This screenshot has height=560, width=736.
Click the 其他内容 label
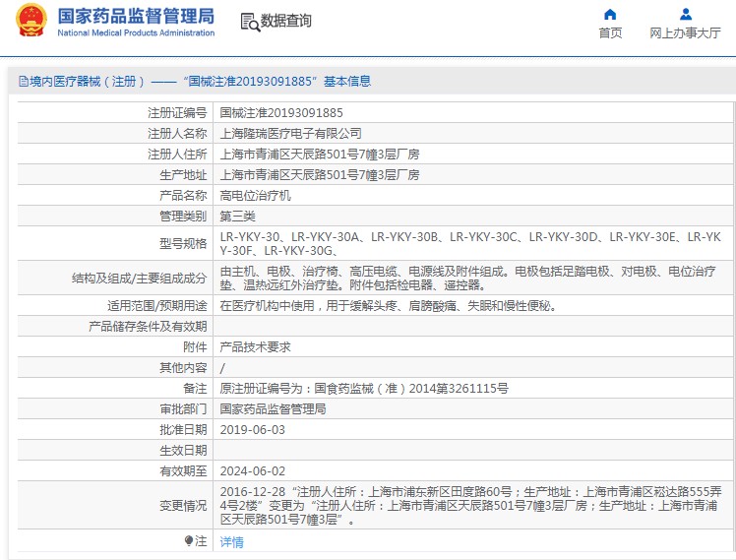[x=183, y=367]
